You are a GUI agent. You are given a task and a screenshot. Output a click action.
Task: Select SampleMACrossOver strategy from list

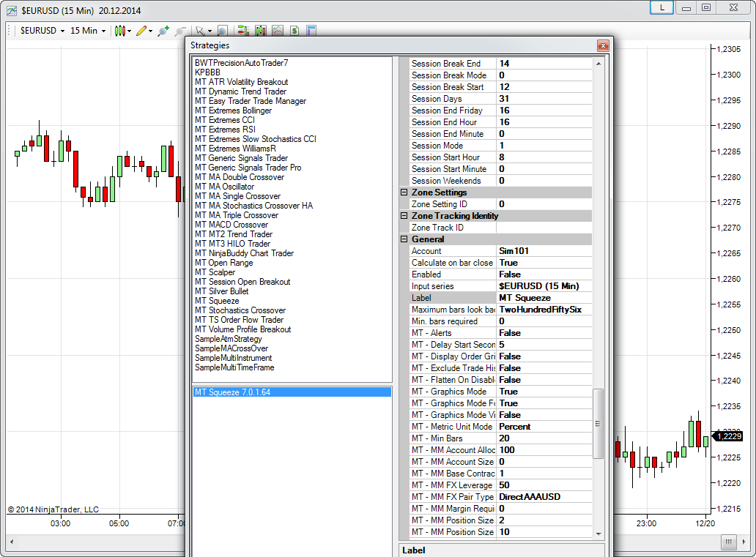click(233, 348)
